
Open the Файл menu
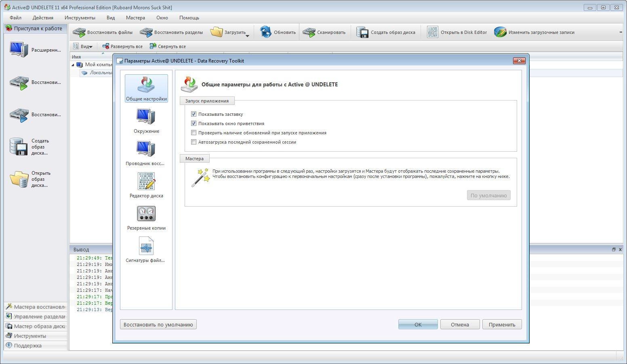[15, 18]
